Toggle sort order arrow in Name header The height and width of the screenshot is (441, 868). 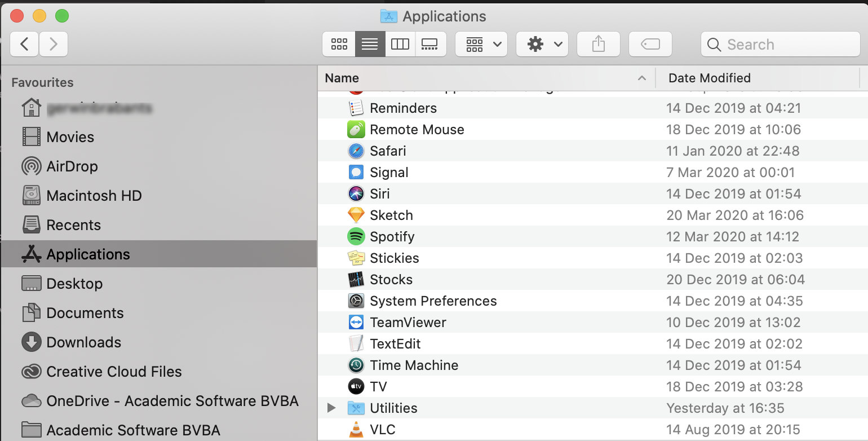point(641,78)
